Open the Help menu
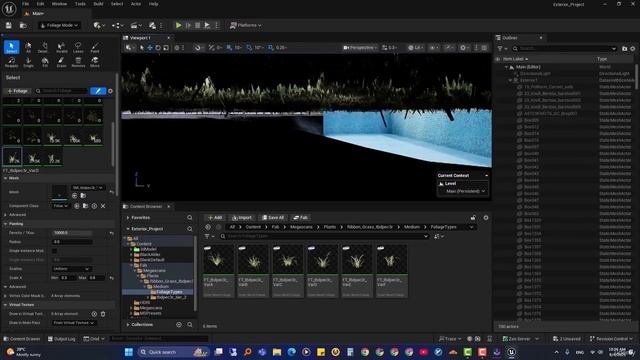The image size is (640, 360). [x=153, y=4]
